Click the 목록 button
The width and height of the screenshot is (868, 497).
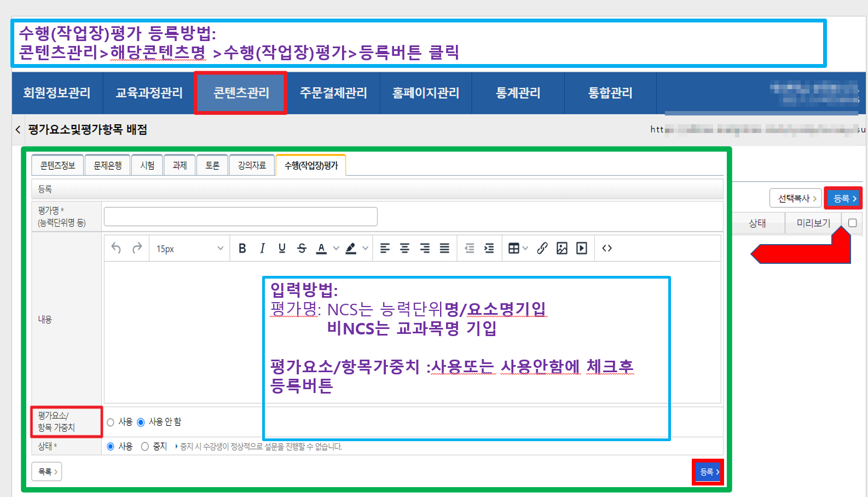tap(47, 472)
